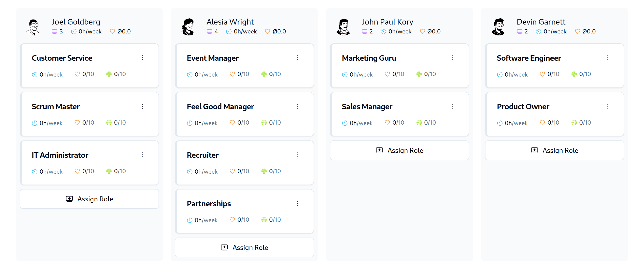Screen dimensions: 644x269
Task: Select the IT Administrator role title
Action: (x=60, y=155)
